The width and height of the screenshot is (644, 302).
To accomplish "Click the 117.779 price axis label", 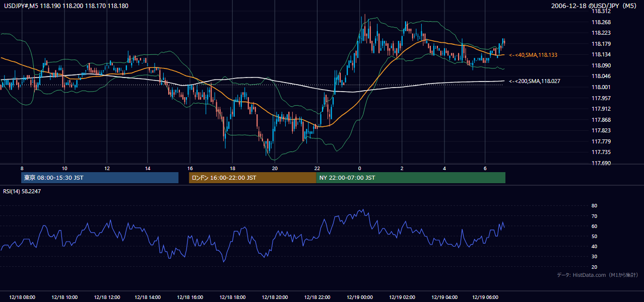I will click(x=601, y=141).
